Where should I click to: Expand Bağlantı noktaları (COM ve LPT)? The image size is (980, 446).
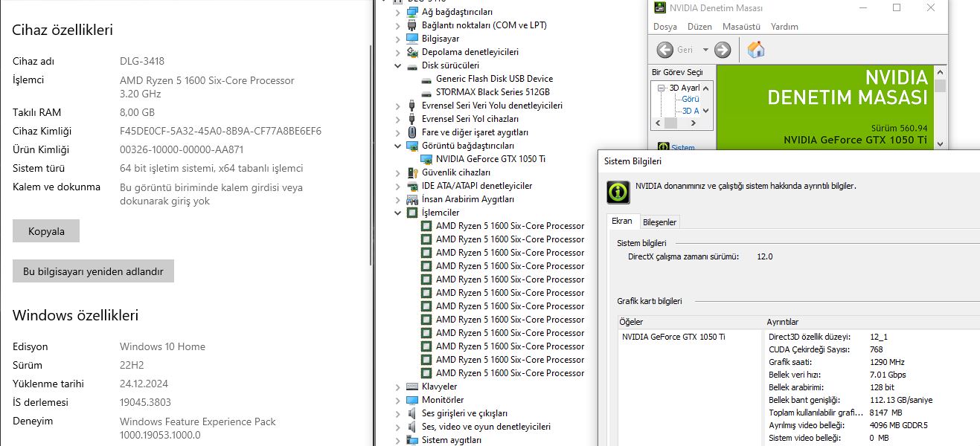(398, 25)
